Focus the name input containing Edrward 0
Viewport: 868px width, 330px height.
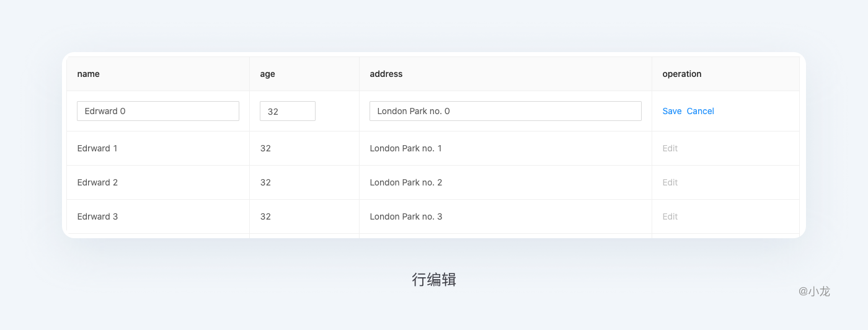pyautogui.click(x=158, y=111)
